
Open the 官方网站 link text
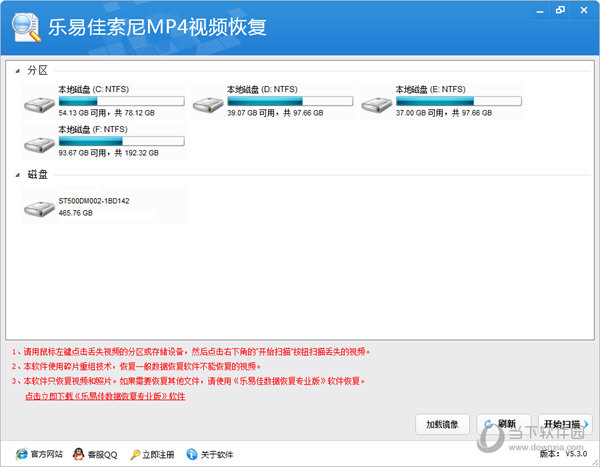tap(47, 454)
